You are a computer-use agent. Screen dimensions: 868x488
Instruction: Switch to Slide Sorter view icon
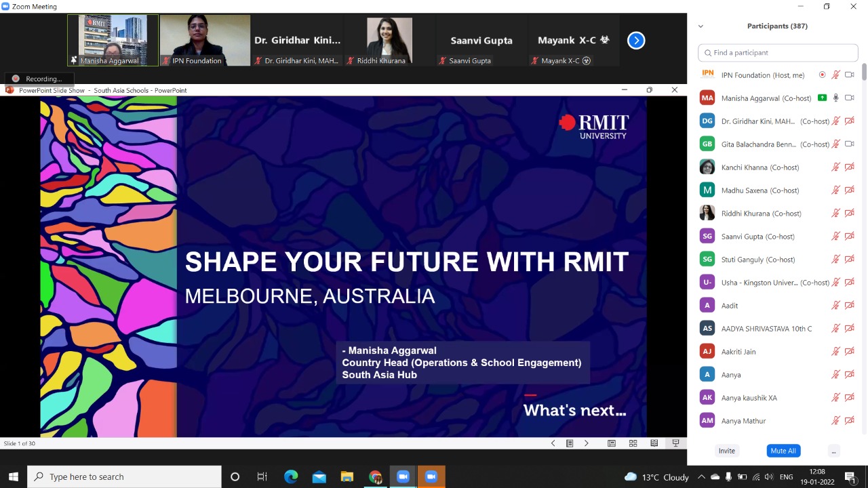[x=633, y=443]
